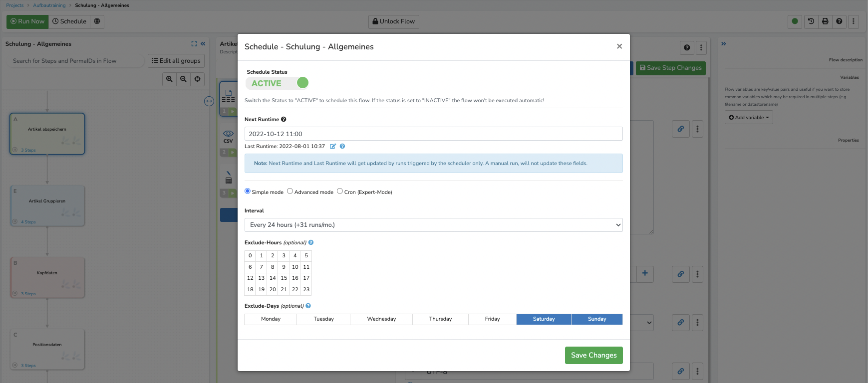
Task: Click the Next Runtime date field
Action: coord(433,134)
